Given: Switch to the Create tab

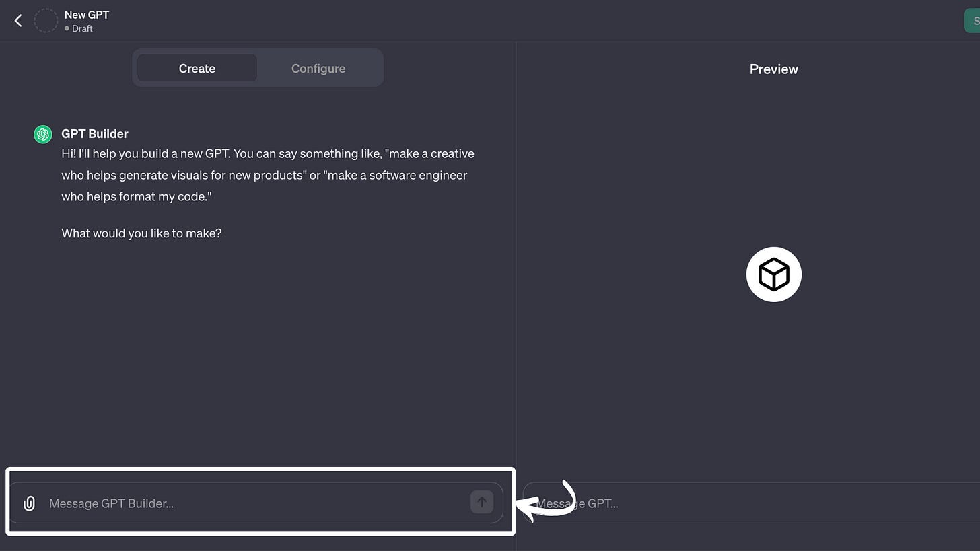Looking at the screenshot, I should [x=197, y=68].
